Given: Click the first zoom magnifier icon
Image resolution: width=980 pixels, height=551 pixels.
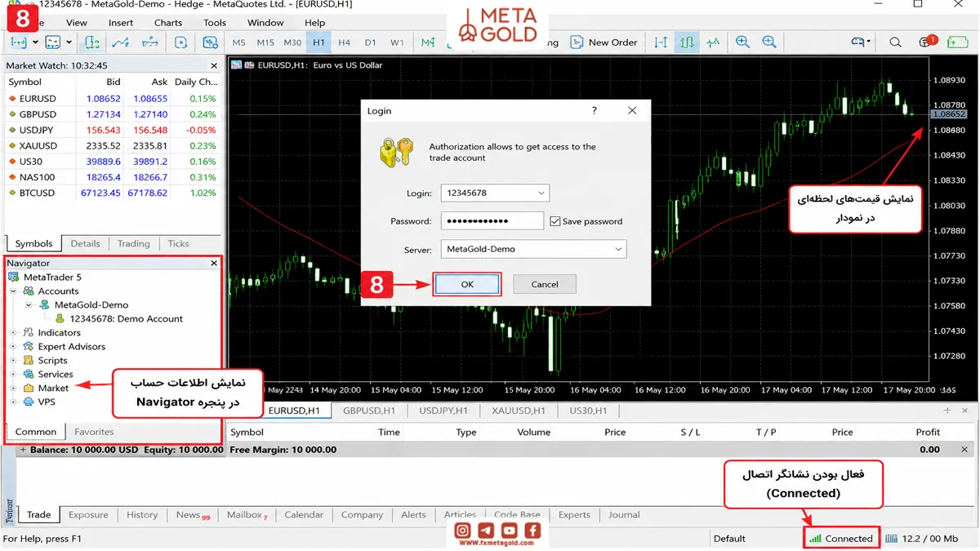Looking at the screenshot, I should 742,42.
